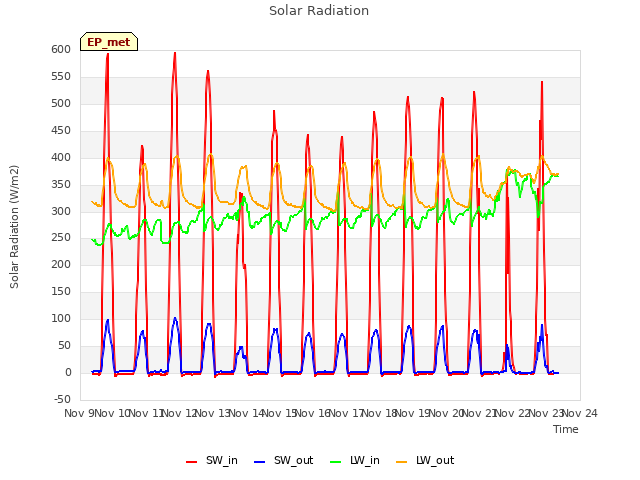Click the Time axis label
The width and height of the screenshot is (640, 480).
coord(566,429)
